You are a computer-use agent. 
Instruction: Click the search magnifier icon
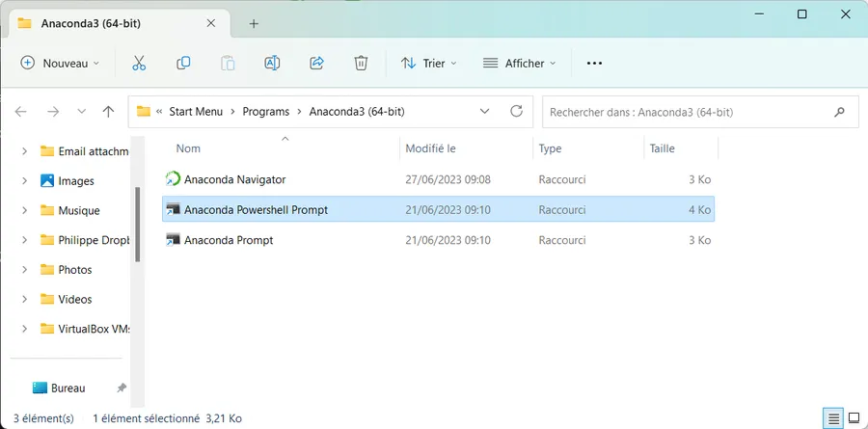839,112
